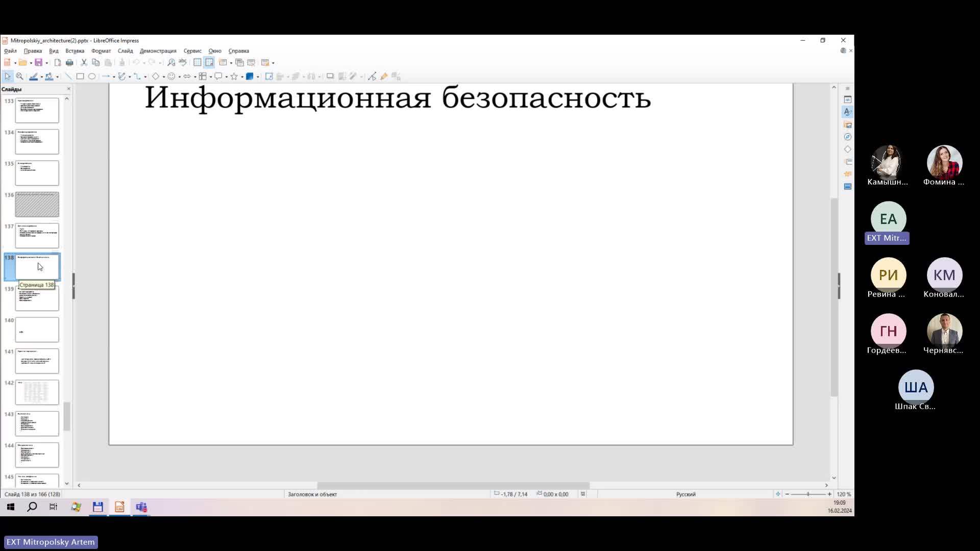Select the Callout Shapes tool
Screen dimensions: 980x551
[218, 77]
